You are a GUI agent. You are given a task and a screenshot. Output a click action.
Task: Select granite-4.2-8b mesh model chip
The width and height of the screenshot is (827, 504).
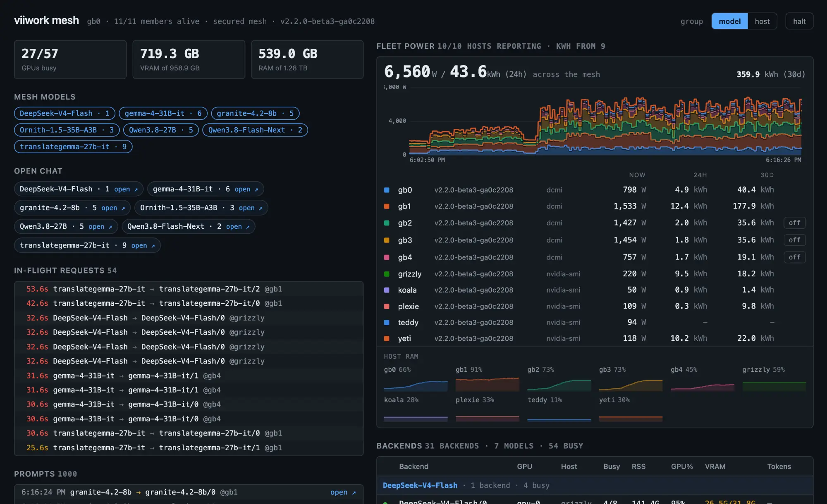point(255,114)
